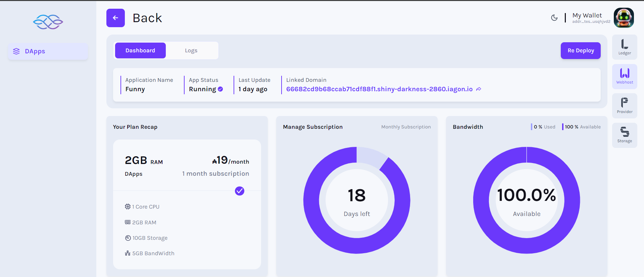Open DApps in the sidebar menu
This screenshot has height=277, width=644.
(x=48, y=51)
